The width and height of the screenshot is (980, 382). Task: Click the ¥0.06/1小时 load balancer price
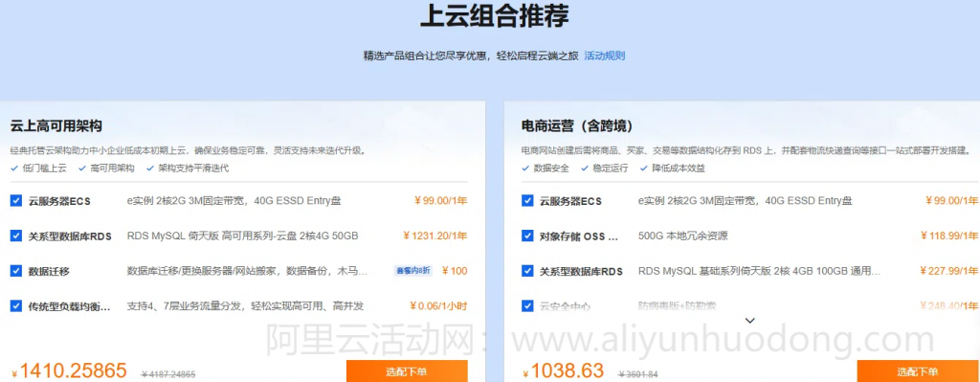coord(438,305)
